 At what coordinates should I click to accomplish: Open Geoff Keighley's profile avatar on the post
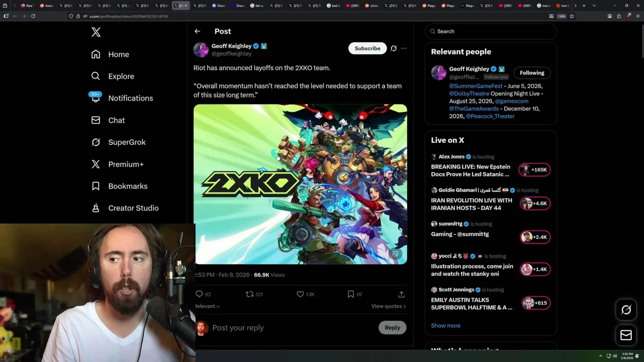pyautogui.click(x=201, y=50)
